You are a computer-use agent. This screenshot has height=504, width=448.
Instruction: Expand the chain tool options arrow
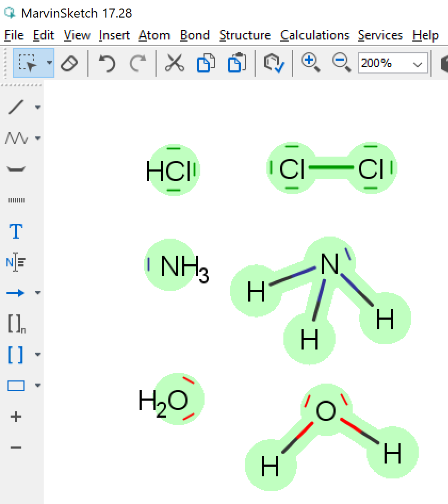[38, 139]
